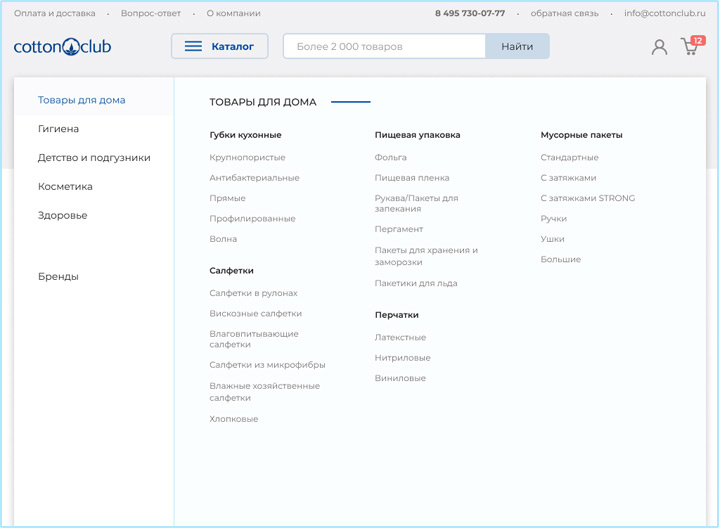Select Детство и подгузники category
The height and width of the screenshot is (528, 719).
coord(94,158)
